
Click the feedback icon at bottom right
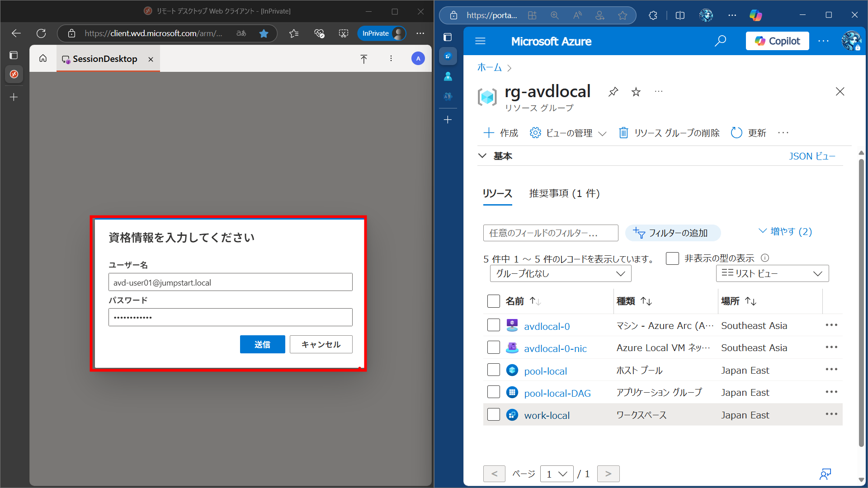click(825, 474)
